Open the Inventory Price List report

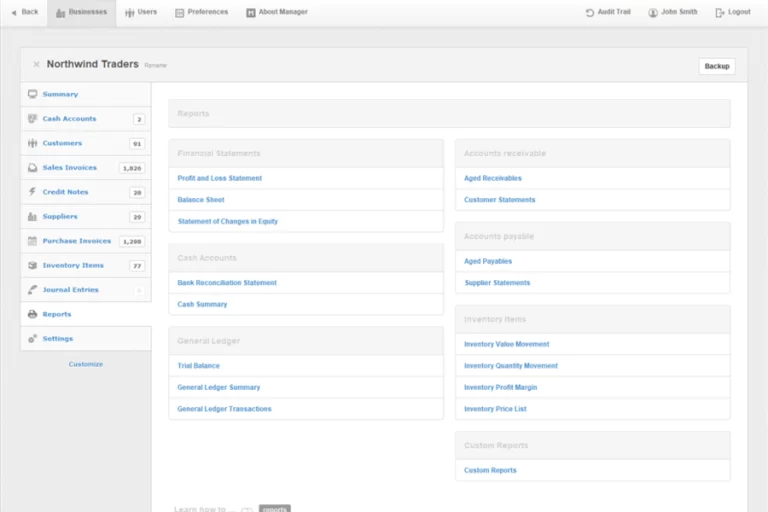tap(495, 409)
